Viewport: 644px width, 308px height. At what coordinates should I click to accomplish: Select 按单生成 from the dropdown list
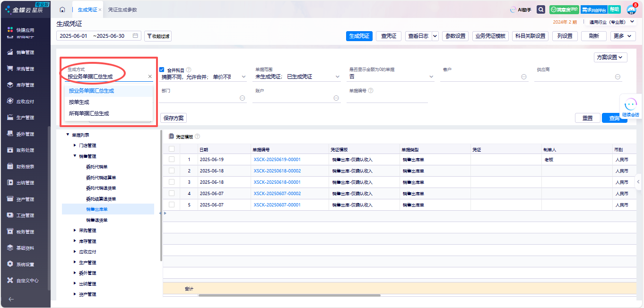coord(79,102)
